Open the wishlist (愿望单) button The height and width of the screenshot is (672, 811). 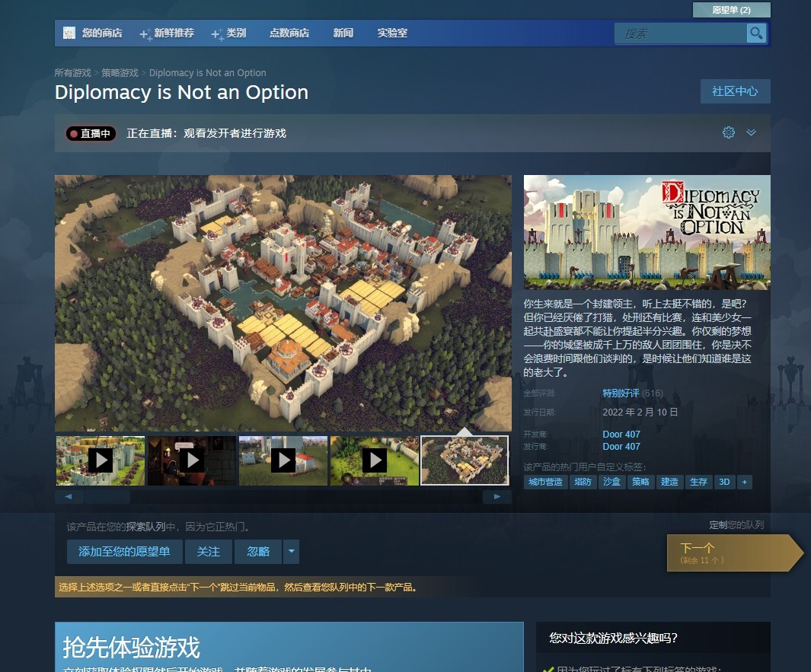tap(731, 10)
